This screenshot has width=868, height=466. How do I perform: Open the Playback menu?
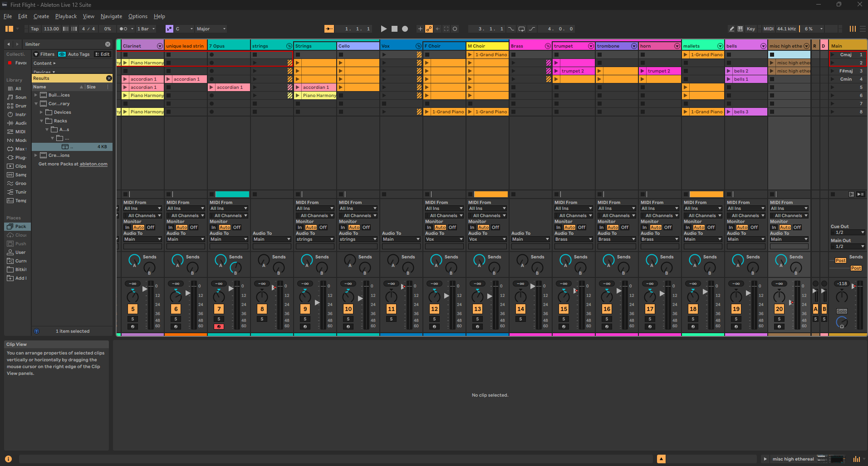point(66,16)
